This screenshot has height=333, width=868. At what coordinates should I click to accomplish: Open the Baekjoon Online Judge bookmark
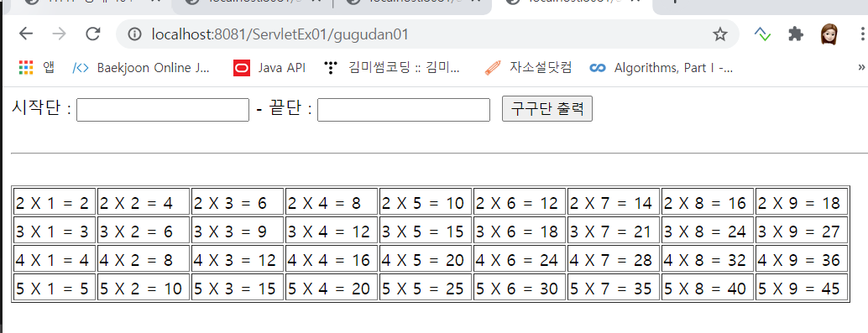coord(142,68)
